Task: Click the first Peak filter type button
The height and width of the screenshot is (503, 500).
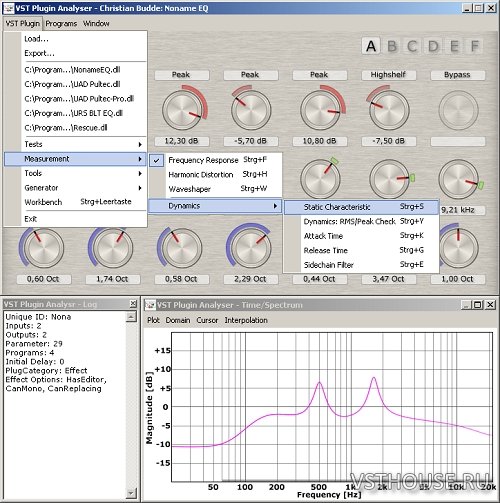Action: (182, 75)
